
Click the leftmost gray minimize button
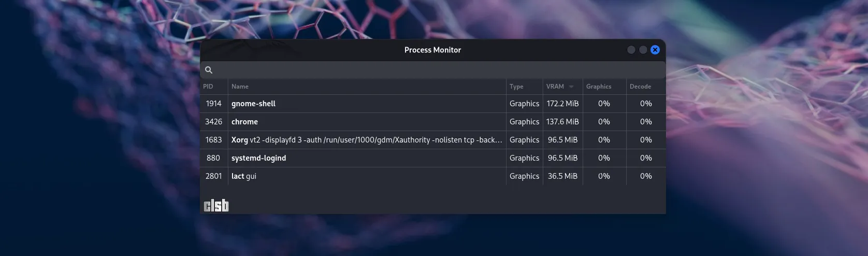pyautogui.click(x=631, y=50)
